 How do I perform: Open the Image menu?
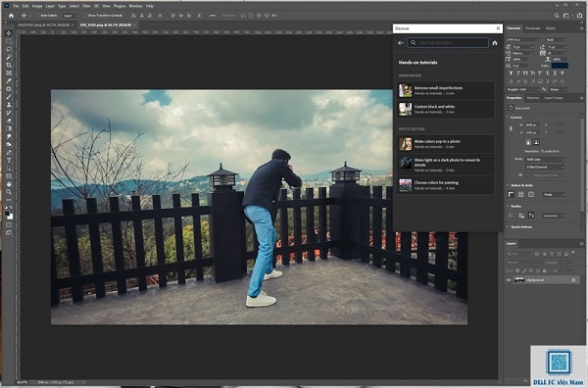(37, 6)
